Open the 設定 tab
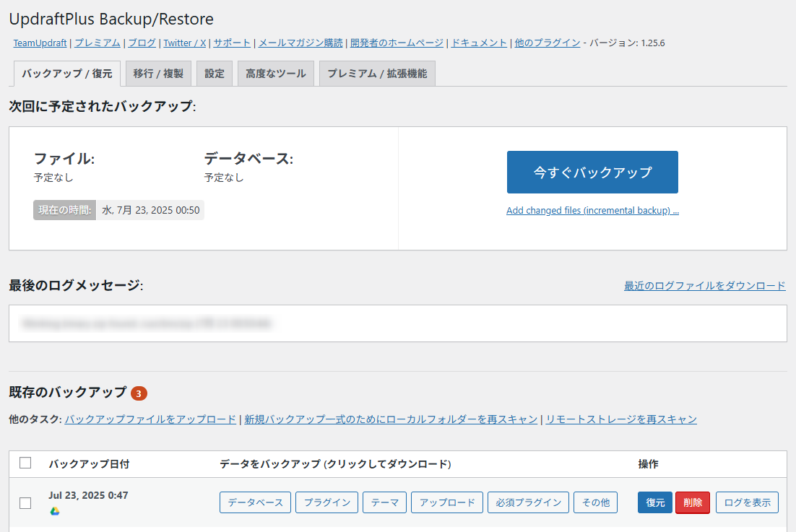Image resolution: width=796 pixels, height=532 pixels. point(215,74)
